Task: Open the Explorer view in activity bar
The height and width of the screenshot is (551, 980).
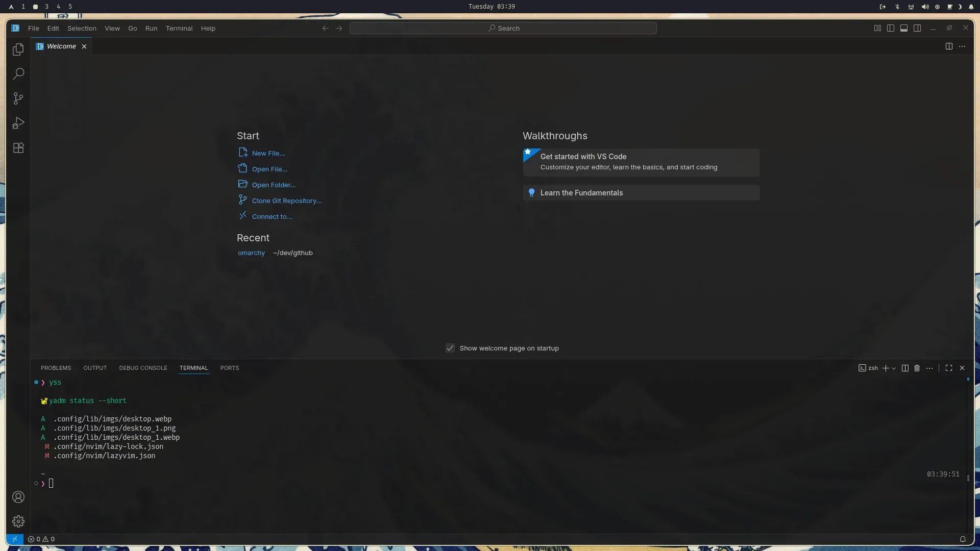Action: (18, 49)
